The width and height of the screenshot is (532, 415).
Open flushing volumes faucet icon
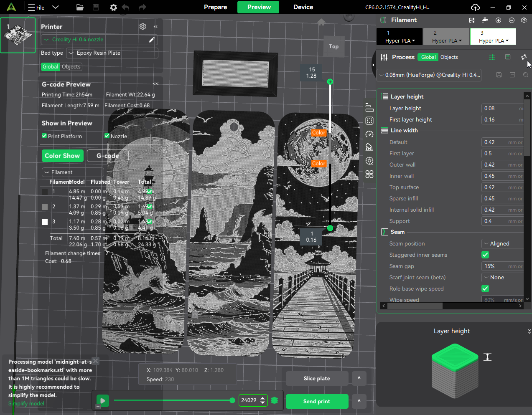pyautogui.click(x=485, y=20)
